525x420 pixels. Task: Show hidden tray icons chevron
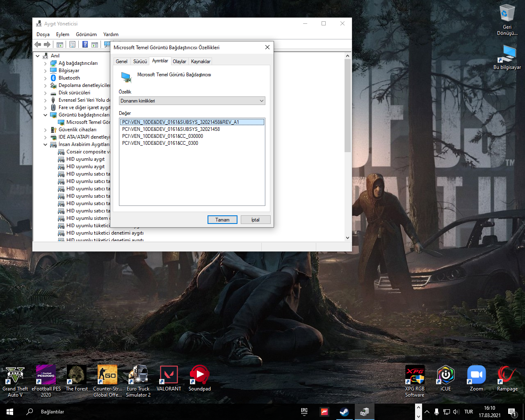(x=427, y=412)
